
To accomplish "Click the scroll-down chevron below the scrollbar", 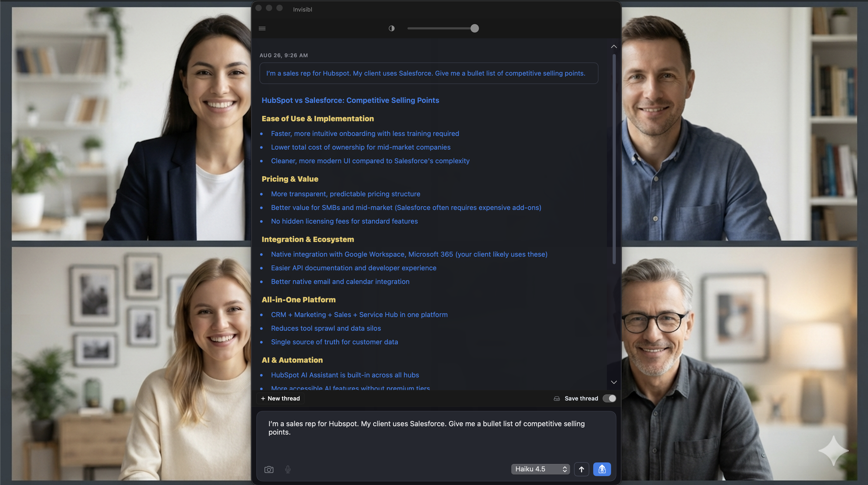I will pyautogui.click(x=614, y=382).
